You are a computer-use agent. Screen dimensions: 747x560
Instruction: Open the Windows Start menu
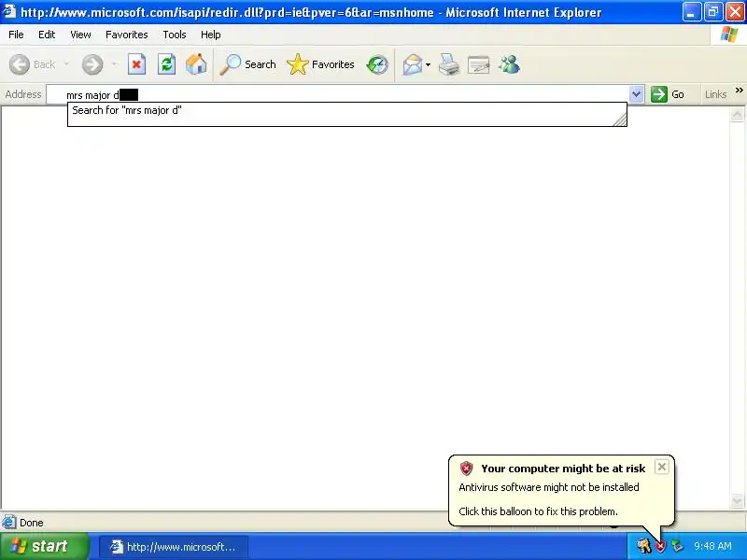pos(45,546)
